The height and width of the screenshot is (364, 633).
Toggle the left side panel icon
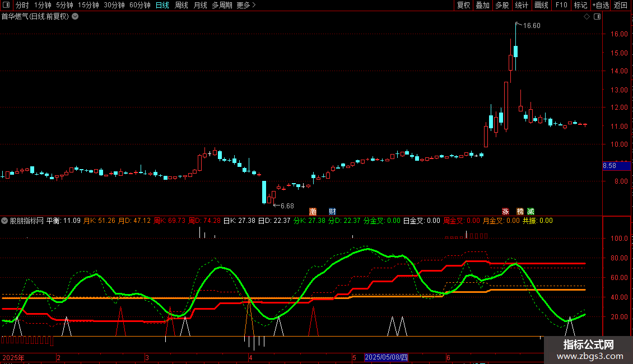6,5
